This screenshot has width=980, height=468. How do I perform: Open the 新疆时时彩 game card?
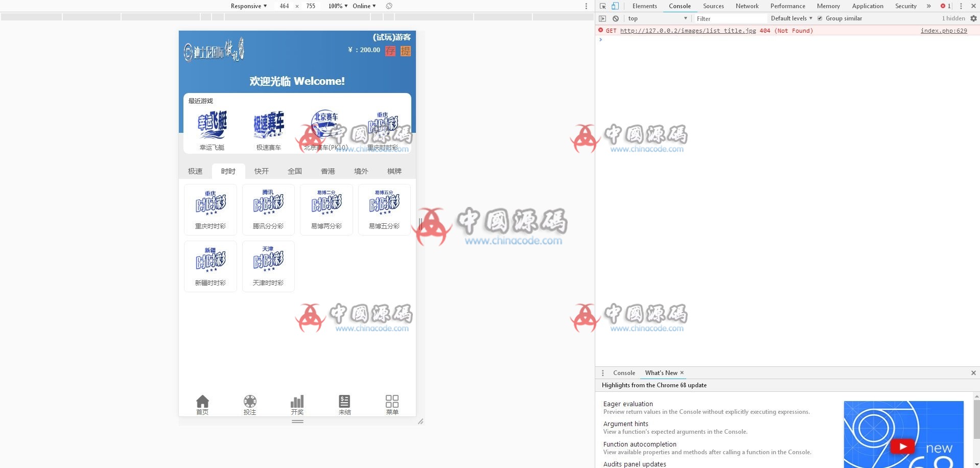(211, 266)
